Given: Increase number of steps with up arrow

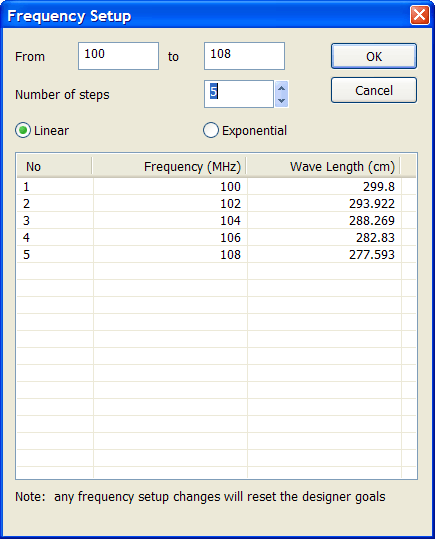Looking at the screenshot, I should point(282,88).
